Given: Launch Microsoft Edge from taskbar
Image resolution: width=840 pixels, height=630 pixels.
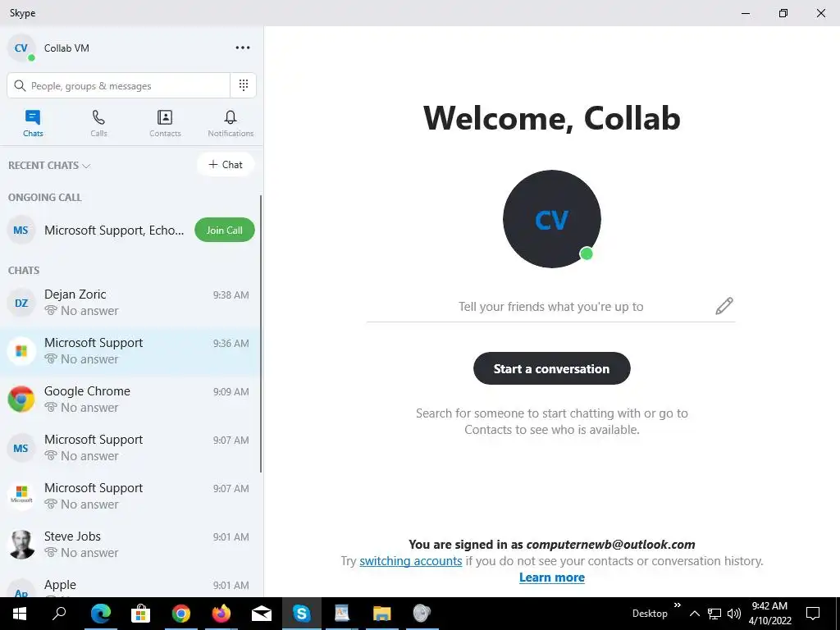Looking at the screenshot, I should 100,614.
